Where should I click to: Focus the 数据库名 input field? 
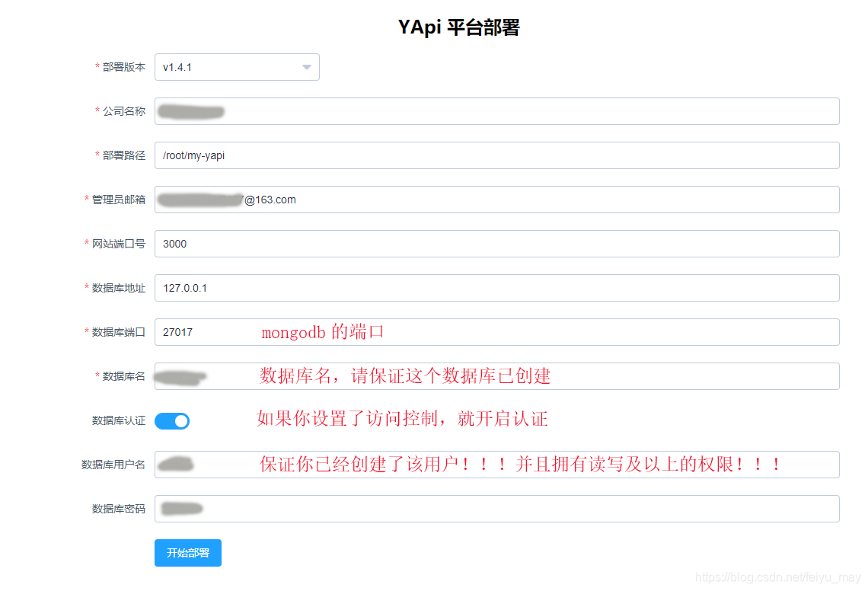coord(496,376)
